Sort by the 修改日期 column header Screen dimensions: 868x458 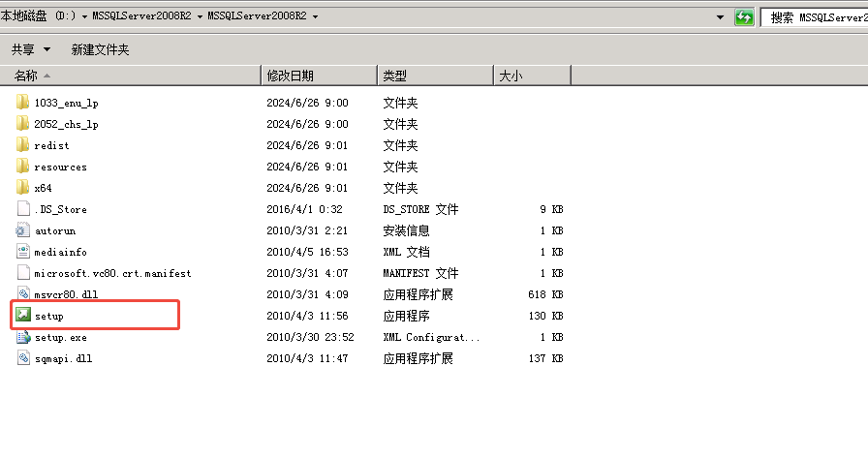pyautogui.click(x=319, y=76)
